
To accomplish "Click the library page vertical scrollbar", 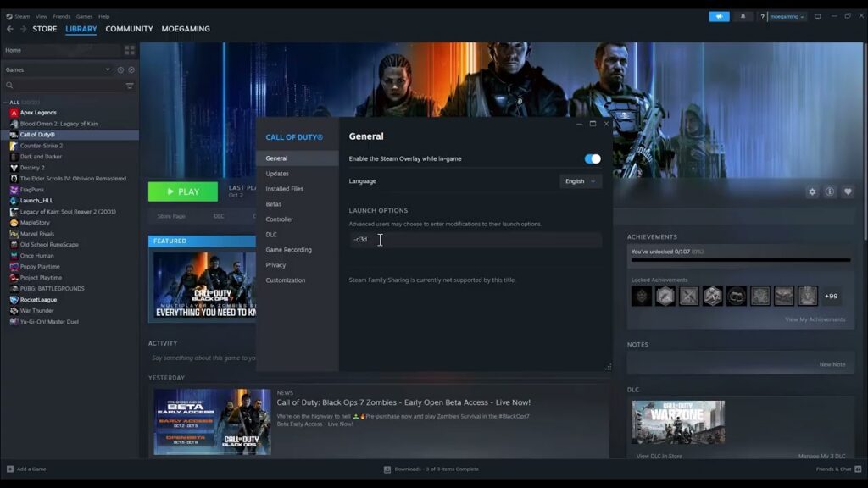I will [865, 141].
